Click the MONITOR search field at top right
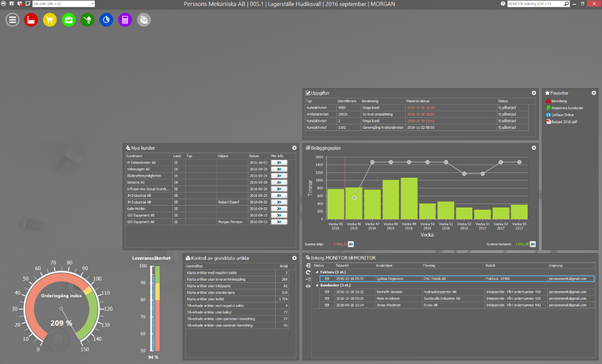The width and height of the screenshot is (602, 364). [x=536, y=4]
